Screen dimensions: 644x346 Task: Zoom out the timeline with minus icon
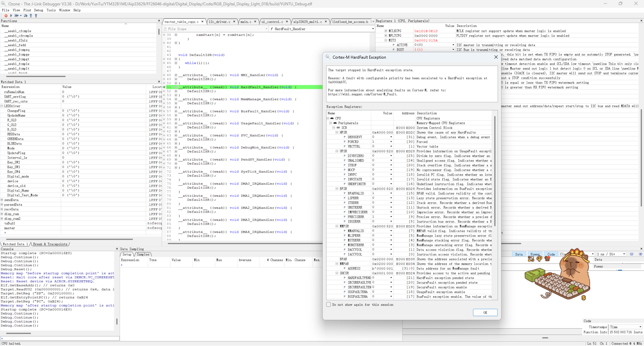pyautogui.click(x=632, y=254)
